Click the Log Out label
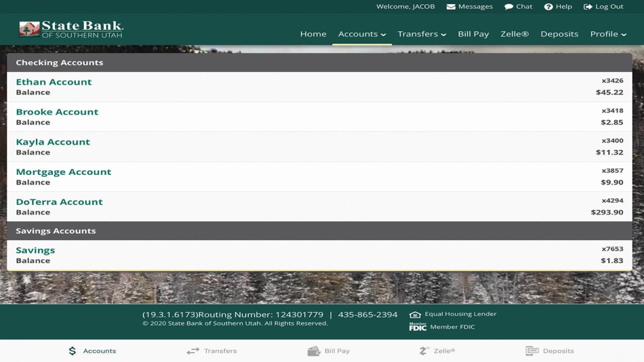The height and width of the screenshot is (362, 644). pos(609,7)
